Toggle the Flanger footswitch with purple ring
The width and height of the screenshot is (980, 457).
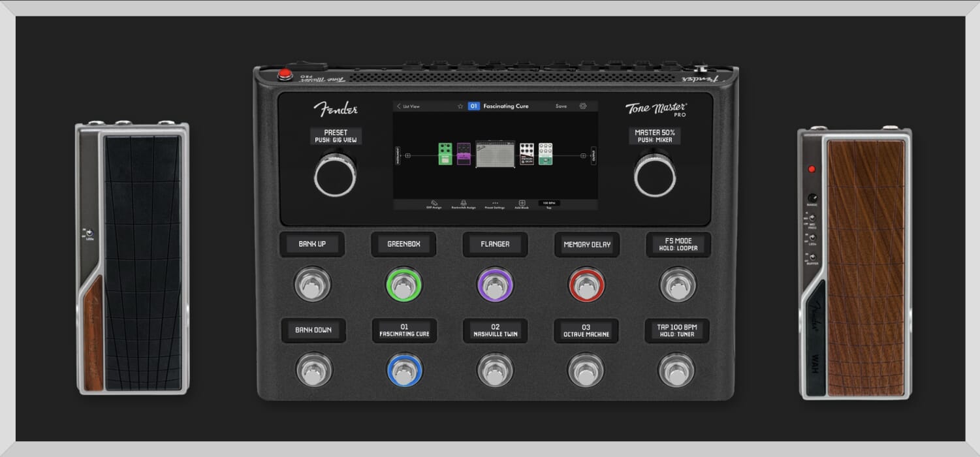click(495, 285)
